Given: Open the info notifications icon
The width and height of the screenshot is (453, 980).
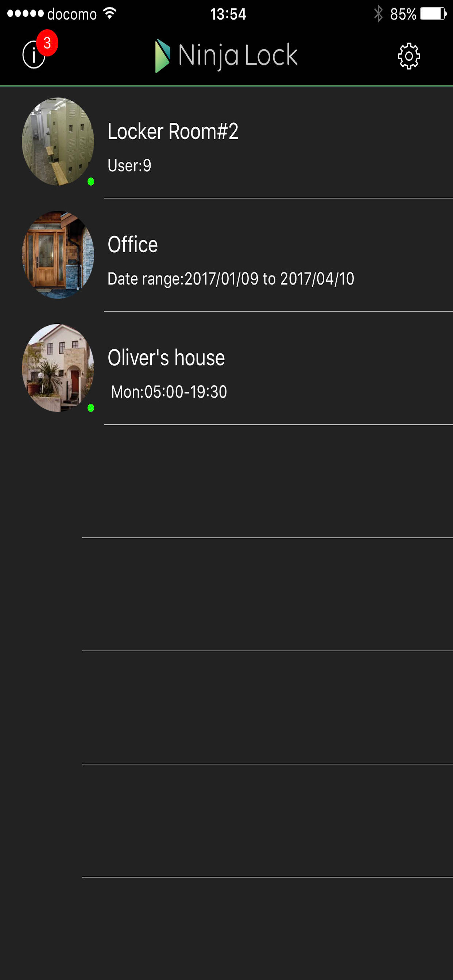Looking at the screenshot, I should (x=34, y=55).
